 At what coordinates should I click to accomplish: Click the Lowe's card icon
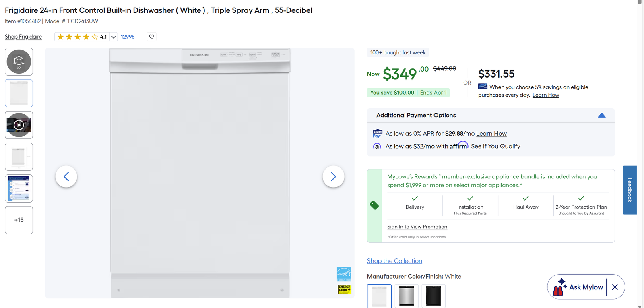tap(483, 87)
